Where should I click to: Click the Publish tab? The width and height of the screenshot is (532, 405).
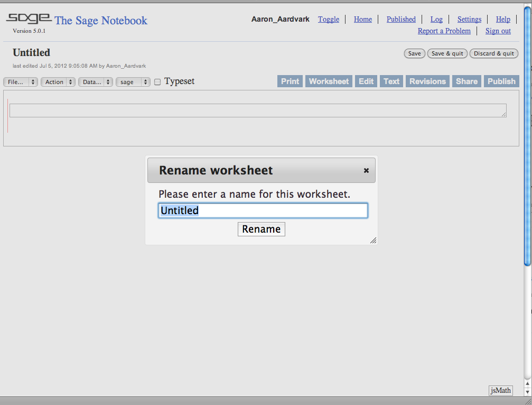tap(501, 81)
